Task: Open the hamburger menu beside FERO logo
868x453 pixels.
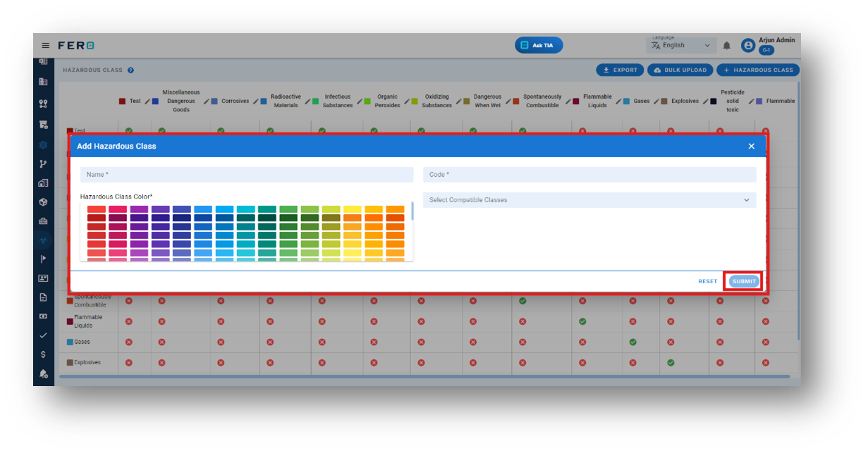Action: coord(46,45)
